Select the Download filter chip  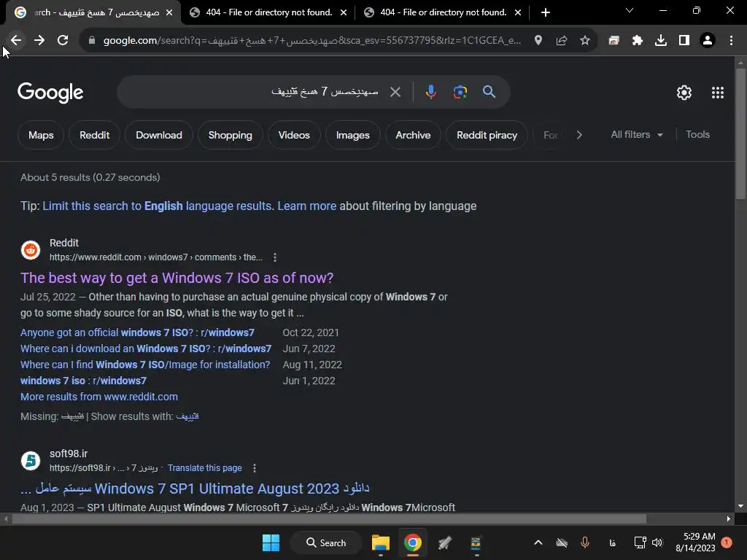158,135
